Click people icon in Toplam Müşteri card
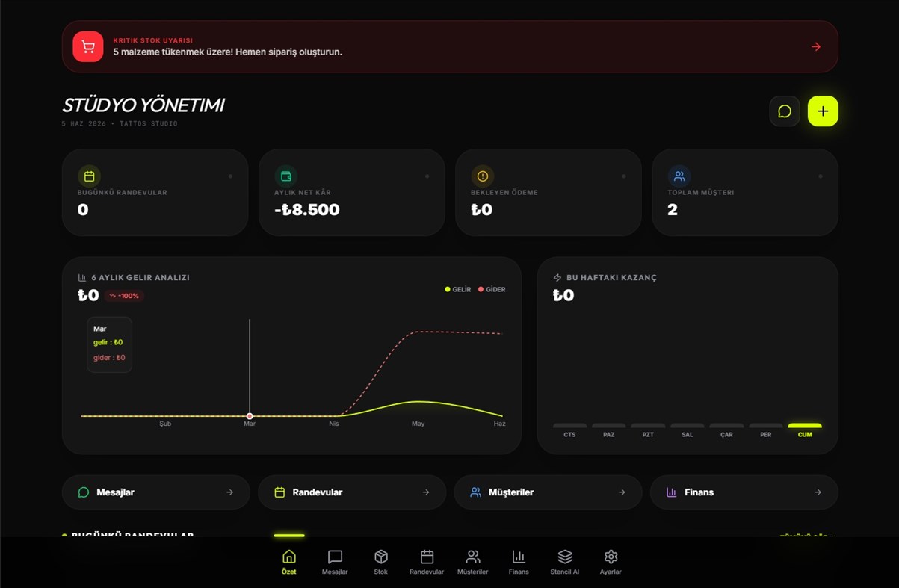This screenshot has height=588, width=899. click(x=679, y=176)
